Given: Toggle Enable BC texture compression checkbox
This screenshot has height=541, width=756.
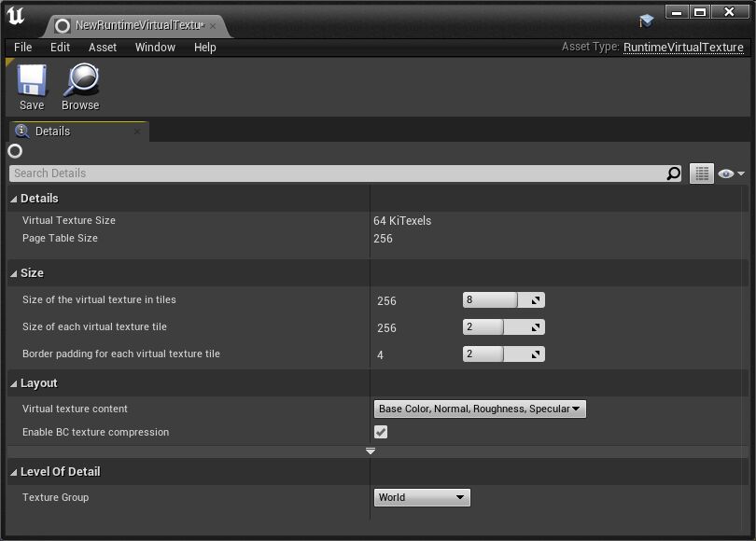Looking at the screenshot, I should (381, 432).
